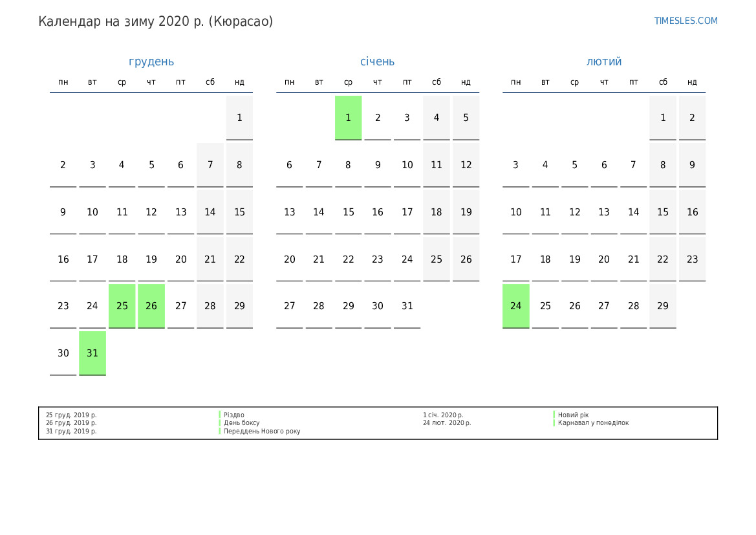The image size is (756, 535).
Task: Select February 14 in лютий
Action: pos(634,212)
